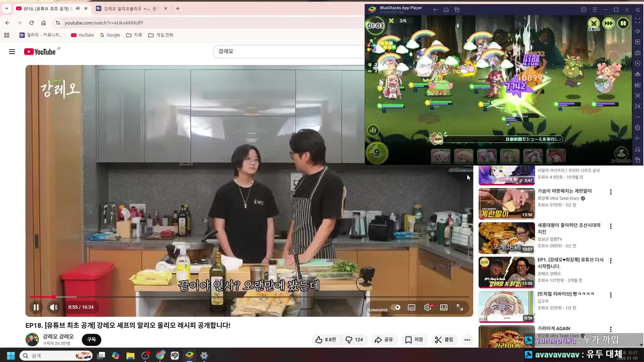The image size is (644, 362).
Task: Open Google bookmark
Action: tap(110, 35)
